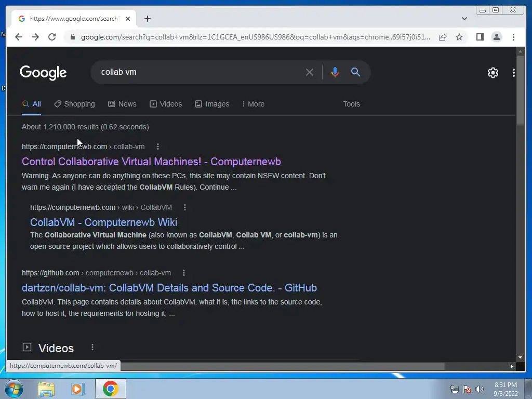Select the All results tab

point(31,104)
